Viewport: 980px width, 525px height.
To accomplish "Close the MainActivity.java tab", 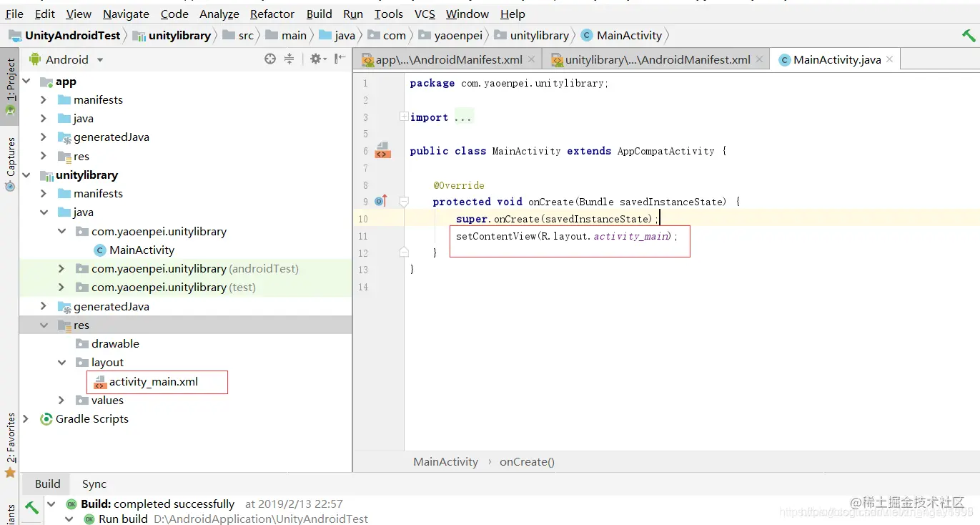I will [890, 59].
